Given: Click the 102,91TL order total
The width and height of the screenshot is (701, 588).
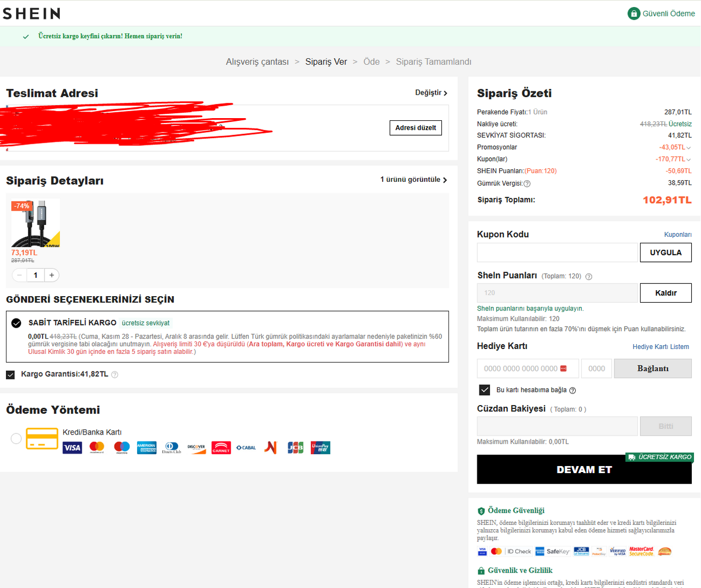Looking at the screenshot, I should coord(667,200).
